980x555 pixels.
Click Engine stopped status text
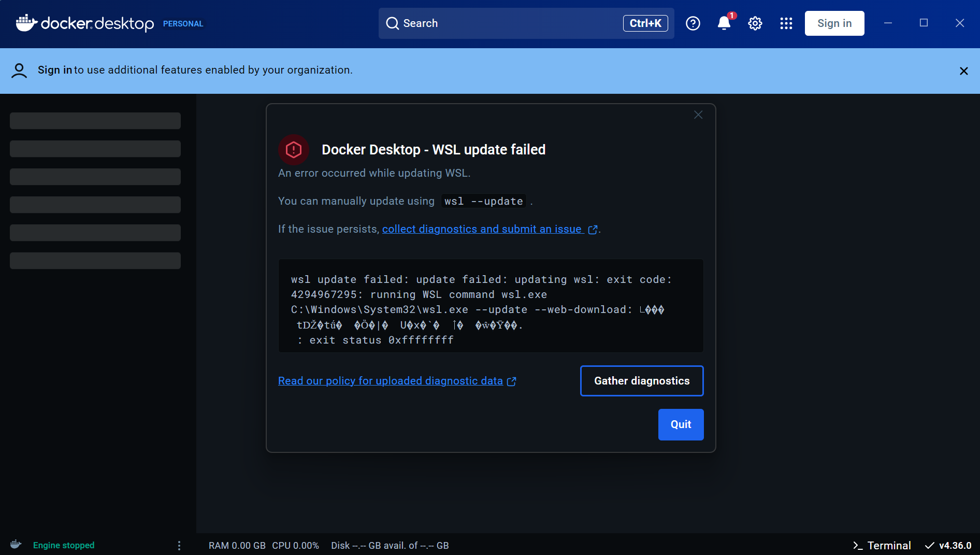point(64,545)
